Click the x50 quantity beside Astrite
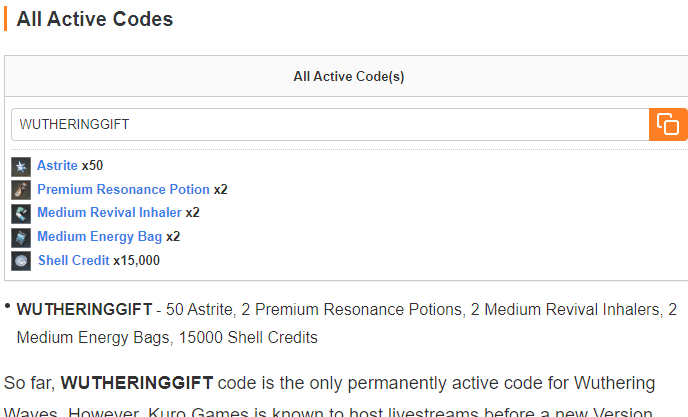 [92, 166]
